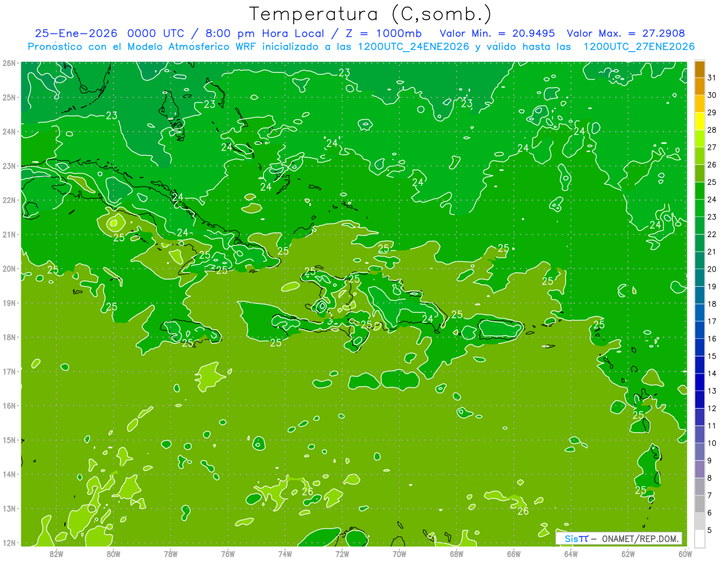The width and height of the screenshot is (728, 562).
Task: Click the "1200UTC_27ENE2026" valid-until time
Action: click(x=639, y=47)
